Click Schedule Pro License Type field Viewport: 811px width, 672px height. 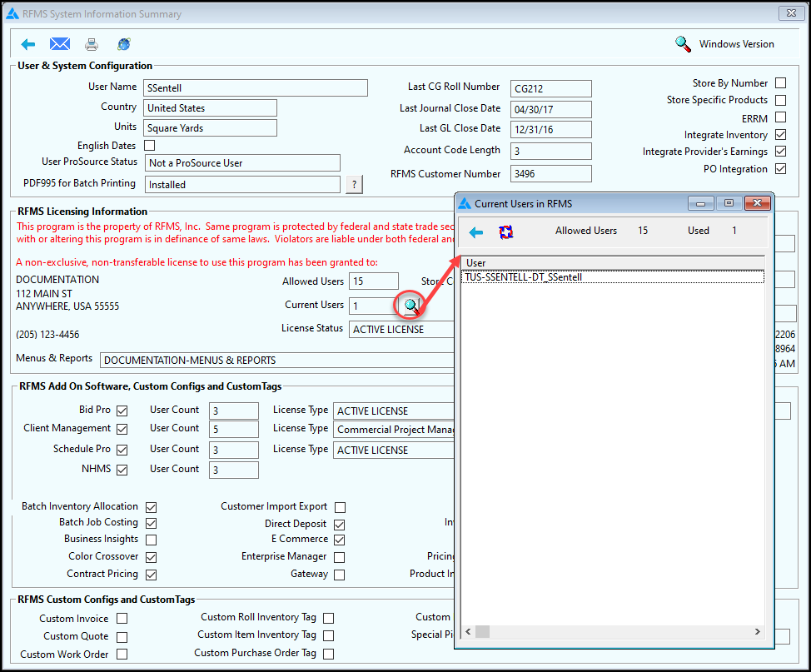[394, 450]
